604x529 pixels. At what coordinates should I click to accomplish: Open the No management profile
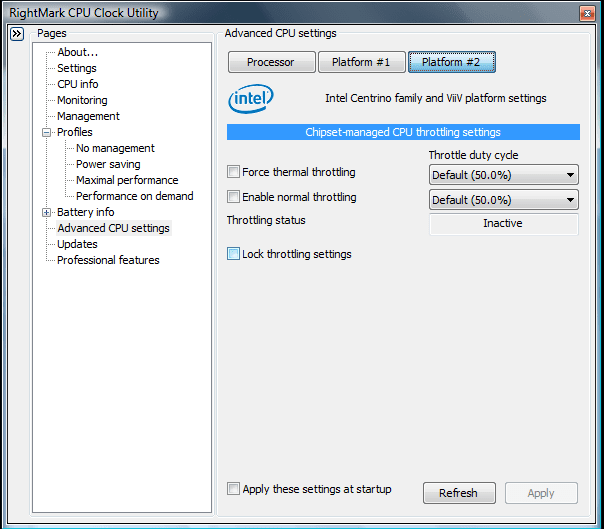(115, 148)
